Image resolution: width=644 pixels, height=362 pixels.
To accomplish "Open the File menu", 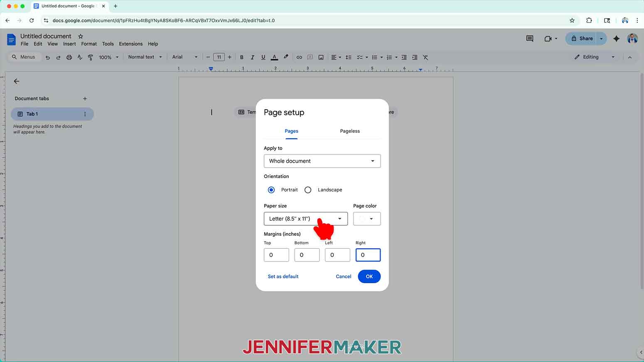I will pyautogui.click(x=25, y=44).
